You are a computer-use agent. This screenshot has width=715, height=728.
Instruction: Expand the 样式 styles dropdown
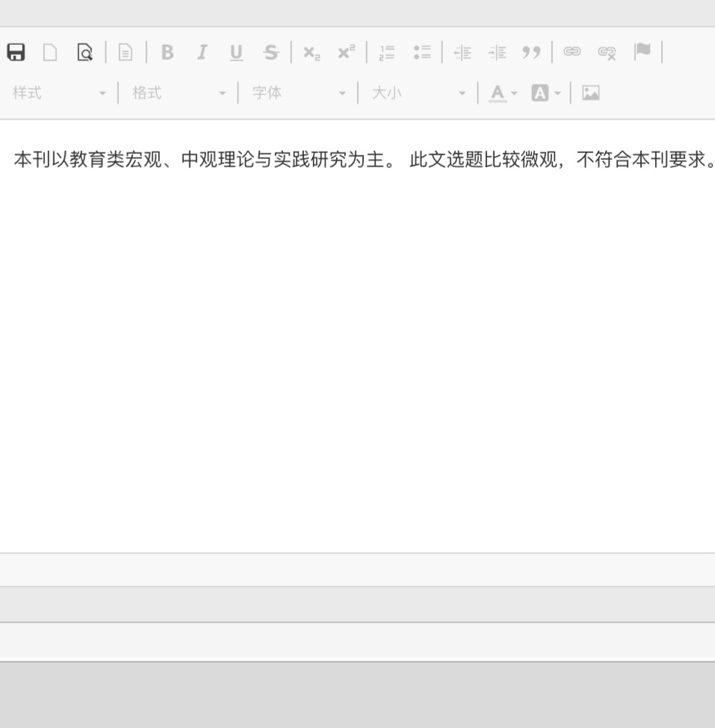[60, 93]
